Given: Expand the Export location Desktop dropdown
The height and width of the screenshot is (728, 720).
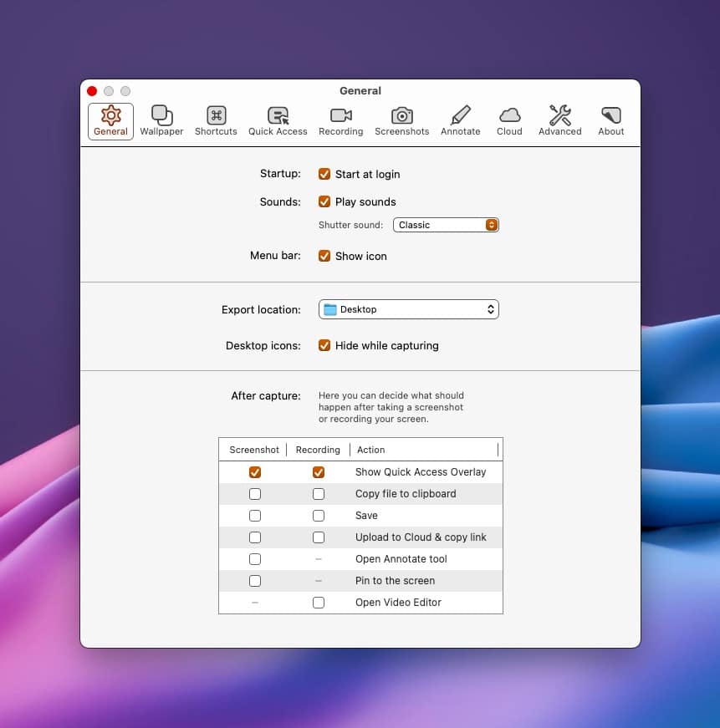Looking at the screenshot, I should tap(408, 310).
